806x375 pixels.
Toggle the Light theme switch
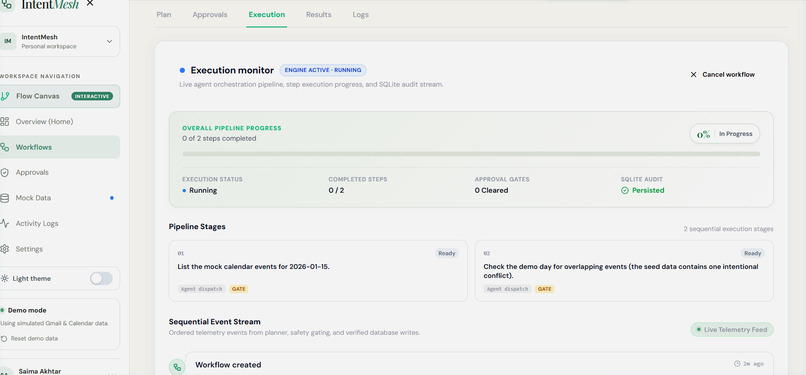[x=101, y=278]
